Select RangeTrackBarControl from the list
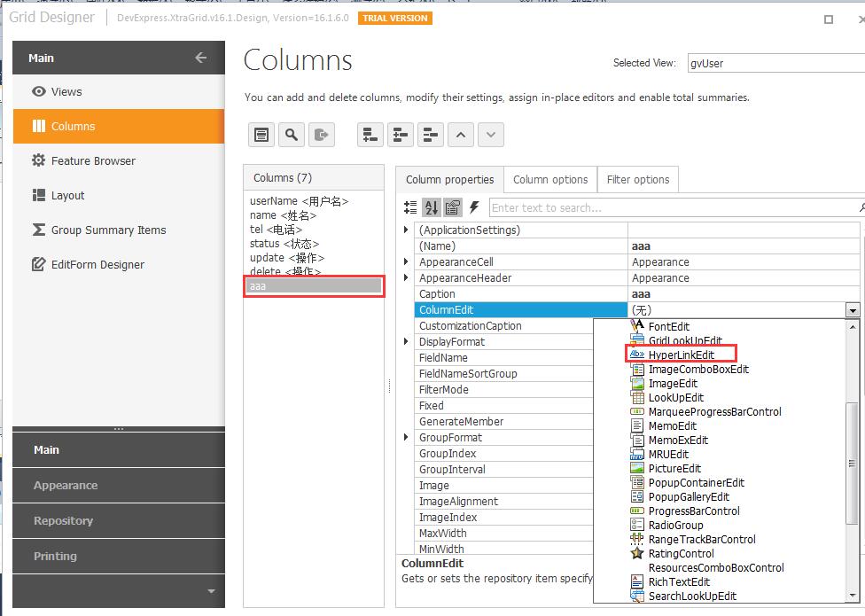Viewport: 865px width, 616px height. tap(702, 540)
